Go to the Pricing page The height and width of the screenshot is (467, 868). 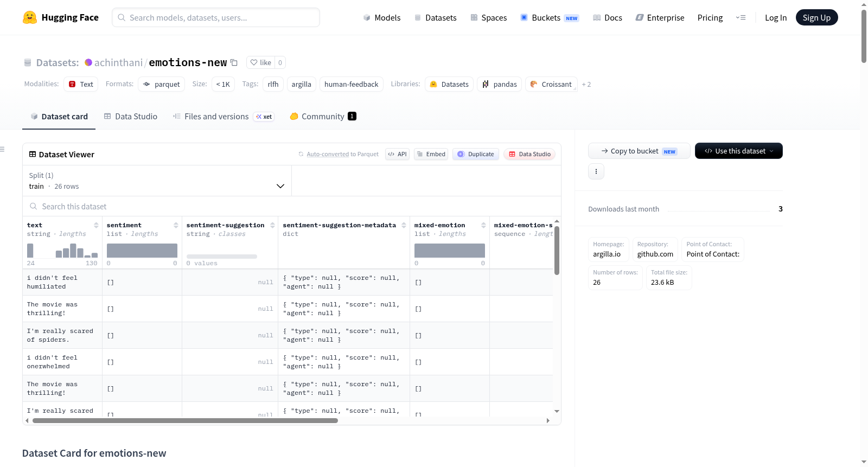click(x=710, y=17)
